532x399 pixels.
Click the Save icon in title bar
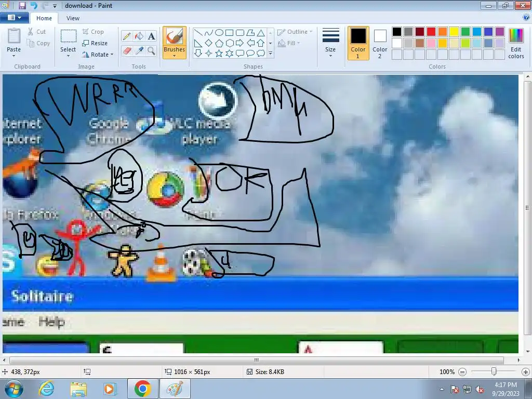(22, 5)
